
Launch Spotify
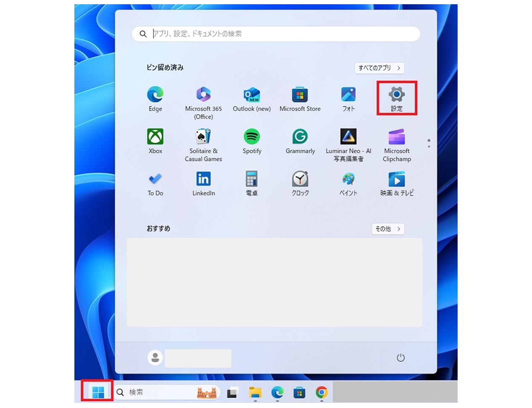click(x=252, y=141)
